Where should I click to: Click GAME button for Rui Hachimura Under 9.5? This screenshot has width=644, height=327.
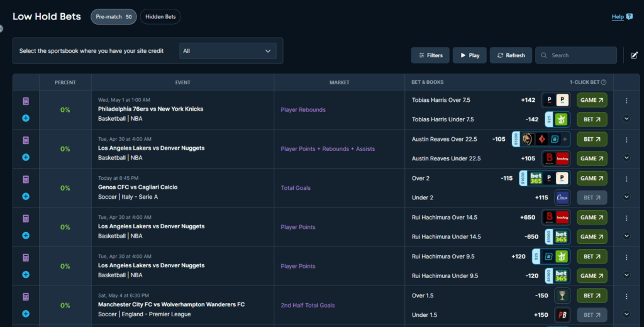pos(592,275)
